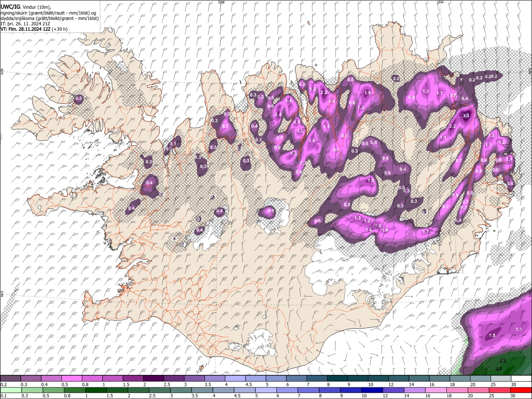Click the palest green 0.1 rain legend swatch
The height and width of the screenshot is (399, 532).
click(x=11, y=390)
